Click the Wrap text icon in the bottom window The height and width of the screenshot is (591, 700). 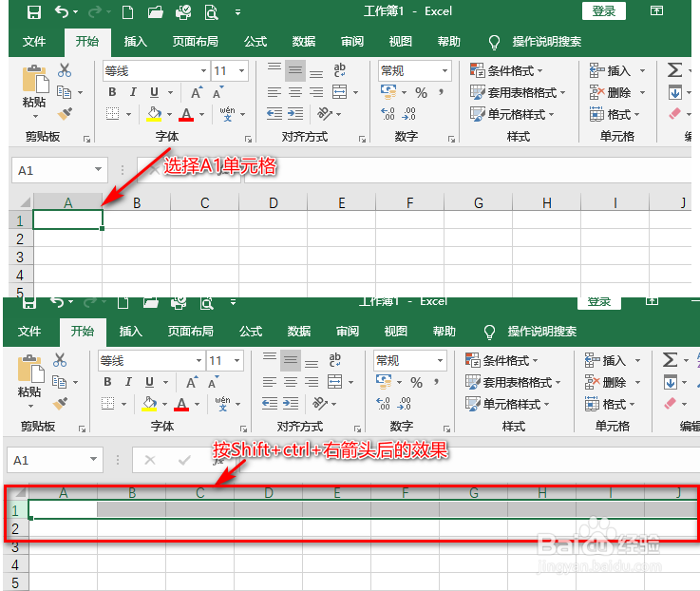[x=334, y=360]
